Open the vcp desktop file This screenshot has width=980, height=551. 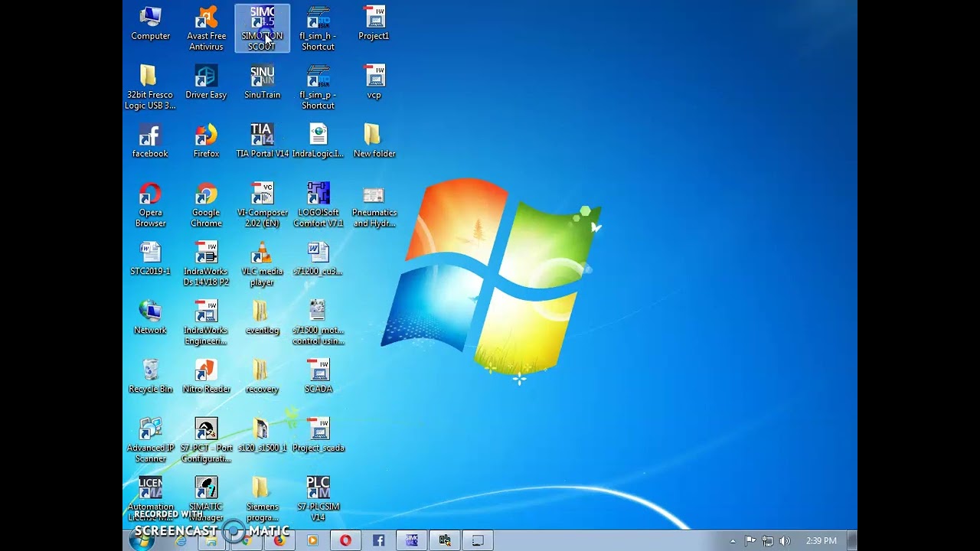point(374,83)
